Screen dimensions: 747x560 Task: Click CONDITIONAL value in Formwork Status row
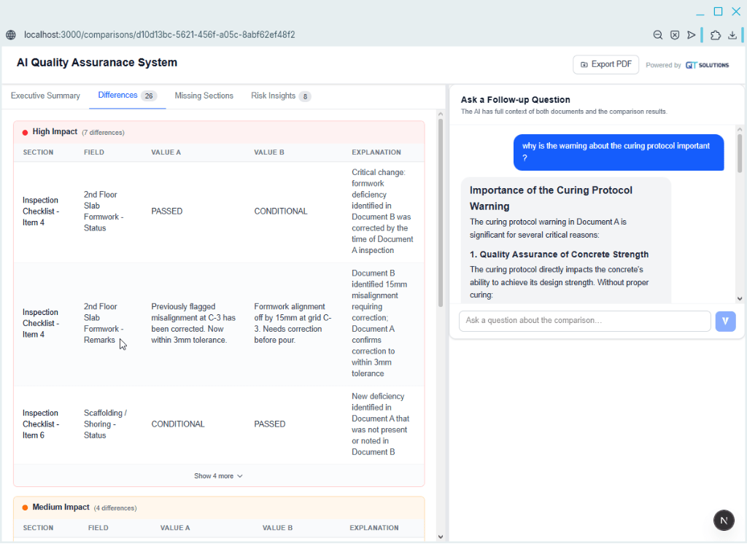coord(281,211)
